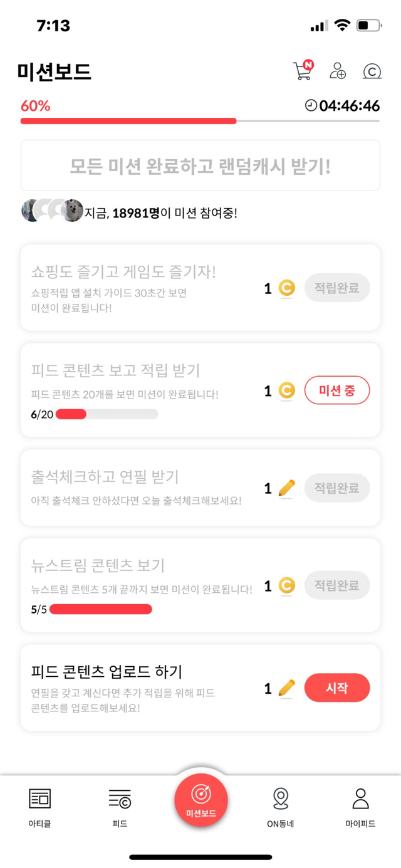Screen dimensions: 401x868
Task: Open the shopping cart icon
Action: click(x=303, y=71)
